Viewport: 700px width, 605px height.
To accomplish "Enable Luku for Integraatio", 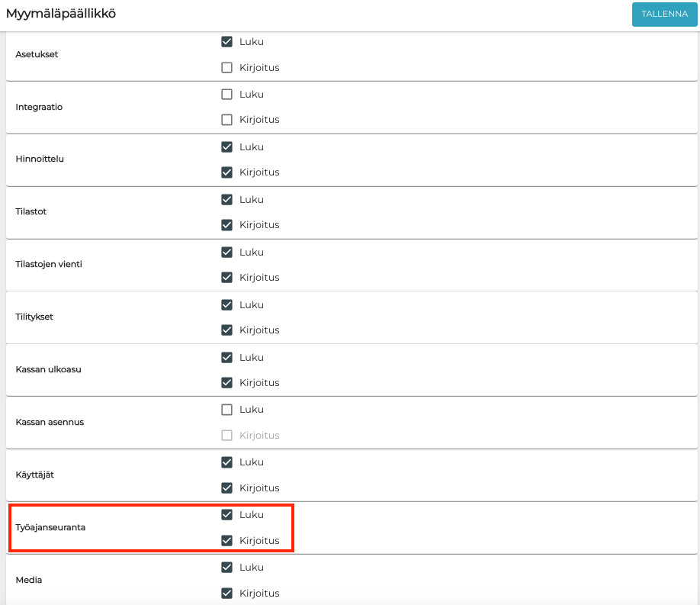I will point(226,95).
